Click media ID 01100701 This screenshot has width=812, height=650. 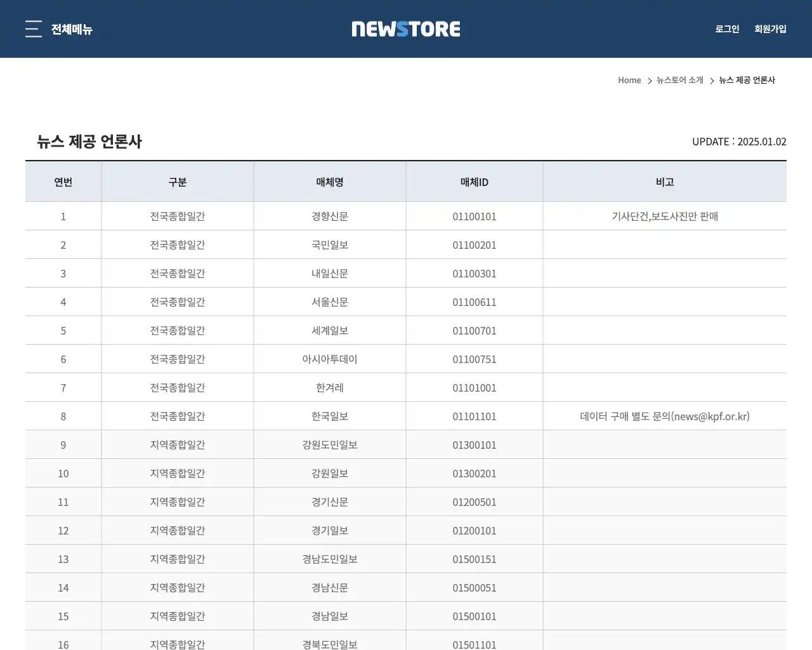pos(475,331)
